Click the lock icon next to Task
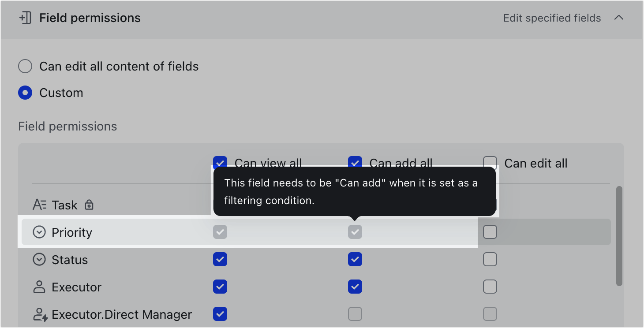The image size is (644, 328). 89,205
